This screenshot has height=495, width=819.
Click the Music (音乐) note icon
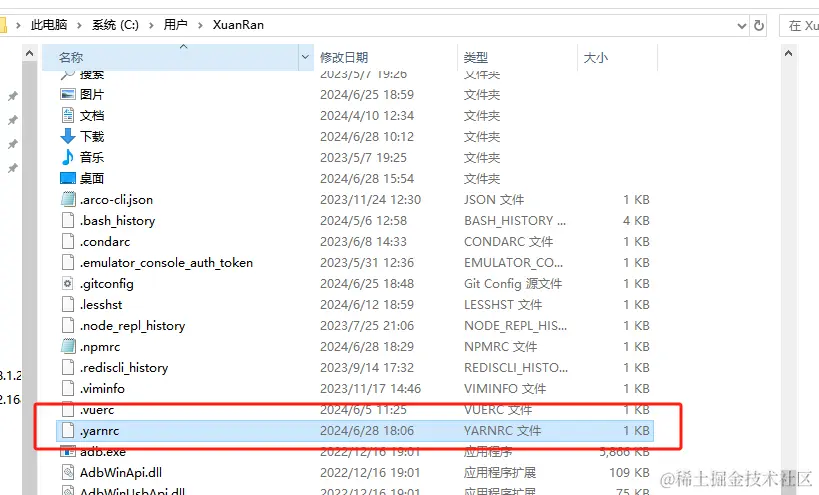click(68, 157)
